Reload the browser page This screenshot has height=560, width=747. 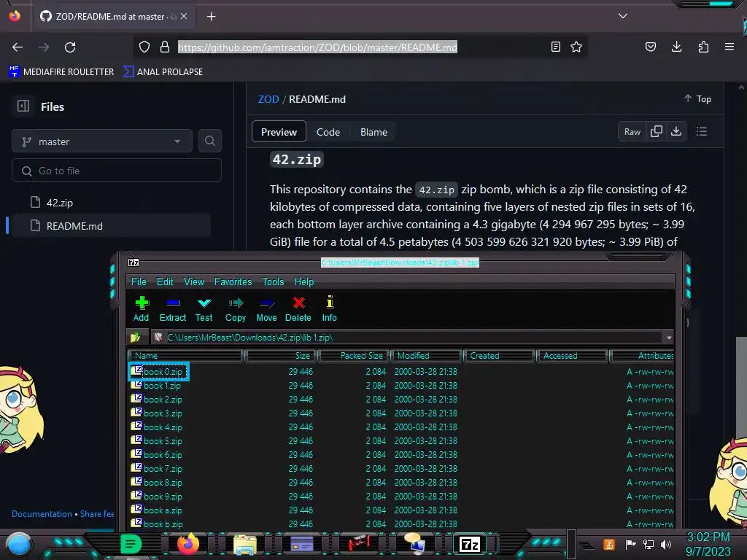tap(70, 47)
